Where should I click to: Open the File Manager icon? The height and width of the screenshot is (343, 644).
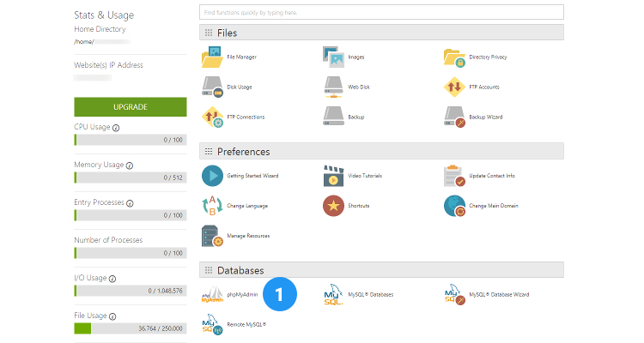212,57
